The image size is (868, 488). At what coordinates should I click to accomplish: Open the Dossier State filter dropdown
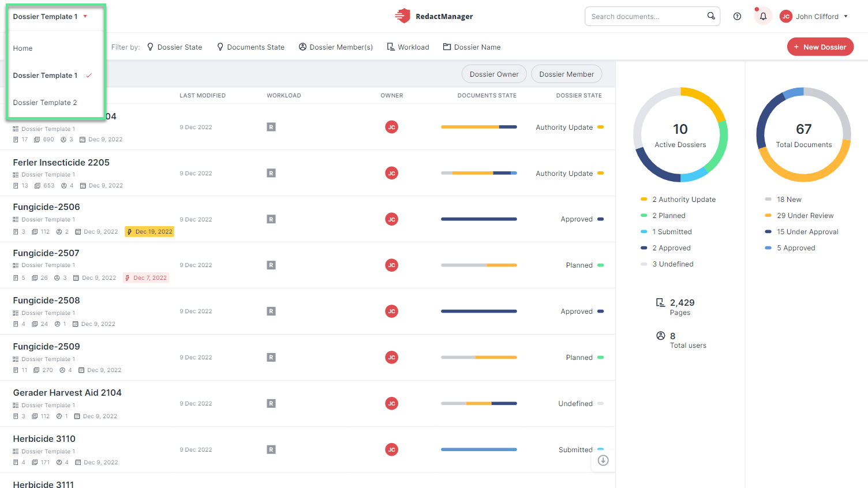[174, 47]
